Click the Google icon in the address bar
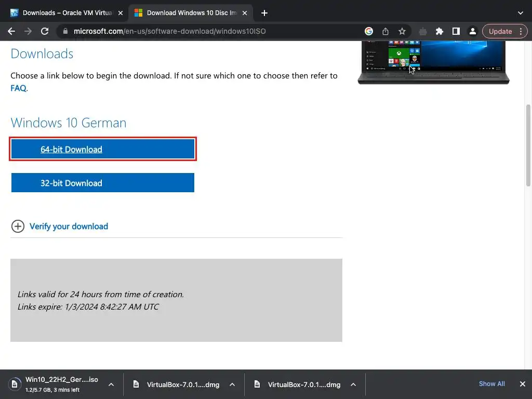The height and width of the screenshot is (399, 532). tap(369, 31)
